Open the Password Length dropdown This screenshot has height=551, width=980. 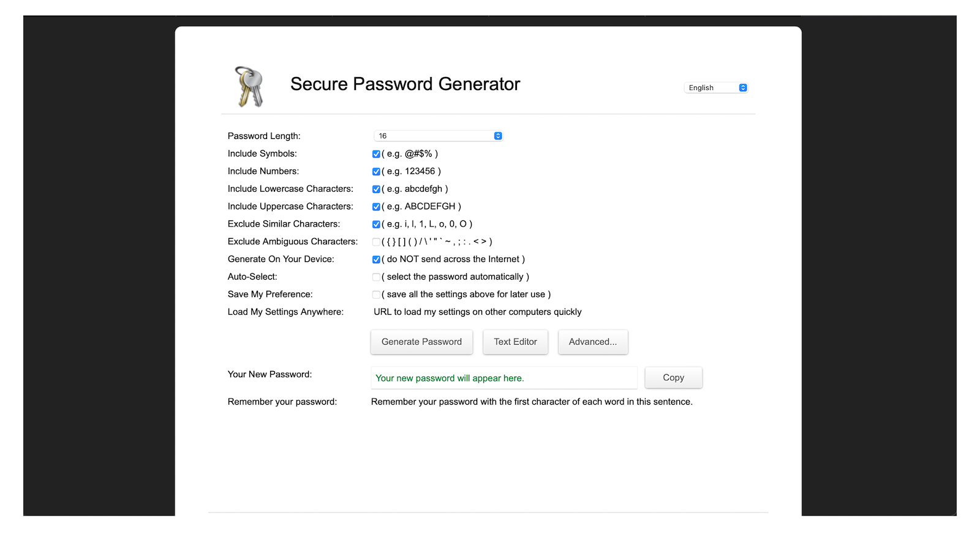tap(438, 135)
